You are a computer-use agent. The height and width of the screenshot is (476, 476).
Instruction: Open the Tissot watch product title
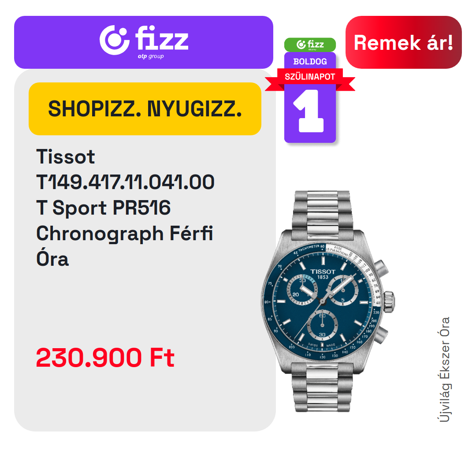pos(125,208)
